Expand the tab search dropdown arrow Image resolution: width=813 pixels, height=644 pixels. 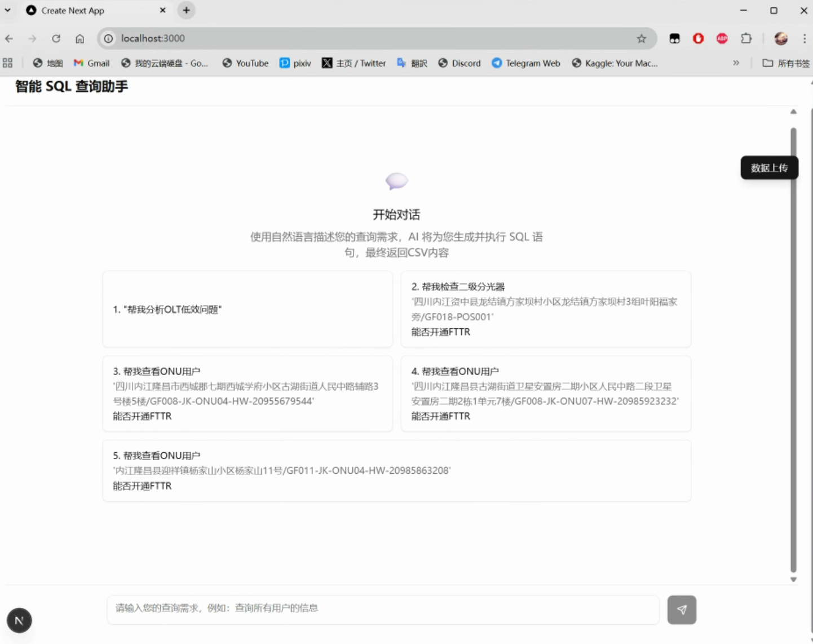point(8,10)
